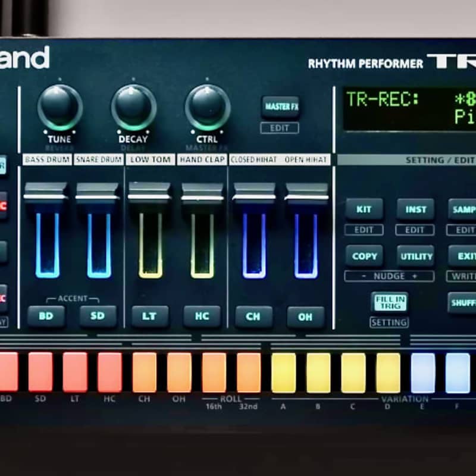The image size is (476, 476).
Task: Toggle the lit FILL IN TRIG button
Action: coord(390,302)
